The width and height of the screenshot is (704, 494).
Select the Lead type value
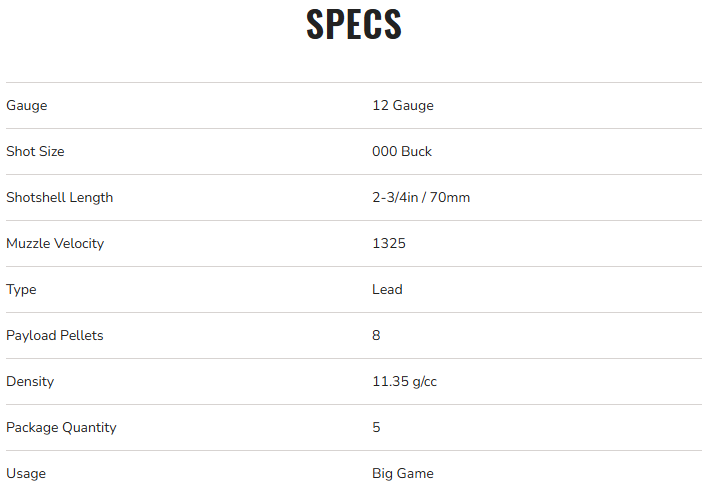(387, 289)
